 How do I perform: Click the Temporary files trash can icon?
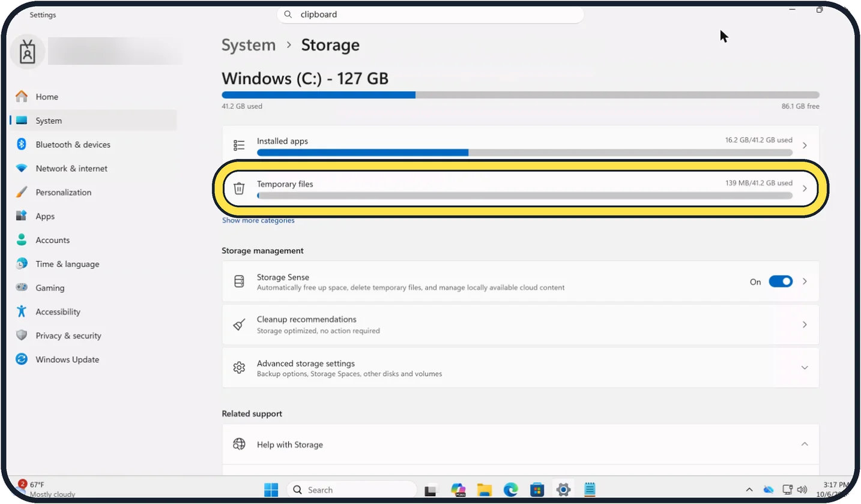[239, 188]
